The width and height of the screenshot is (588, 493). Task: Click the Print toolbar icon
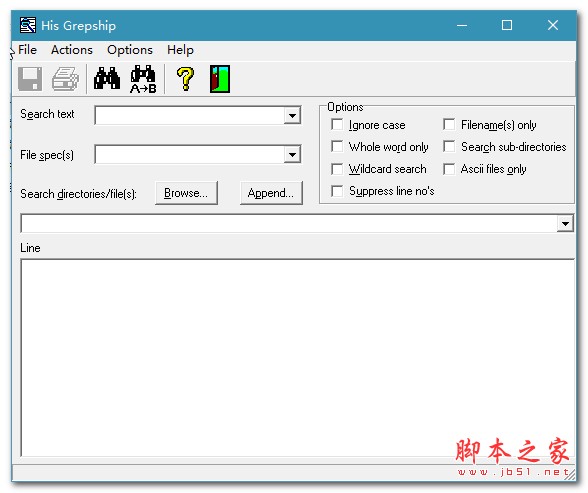[x=65, y=79]
